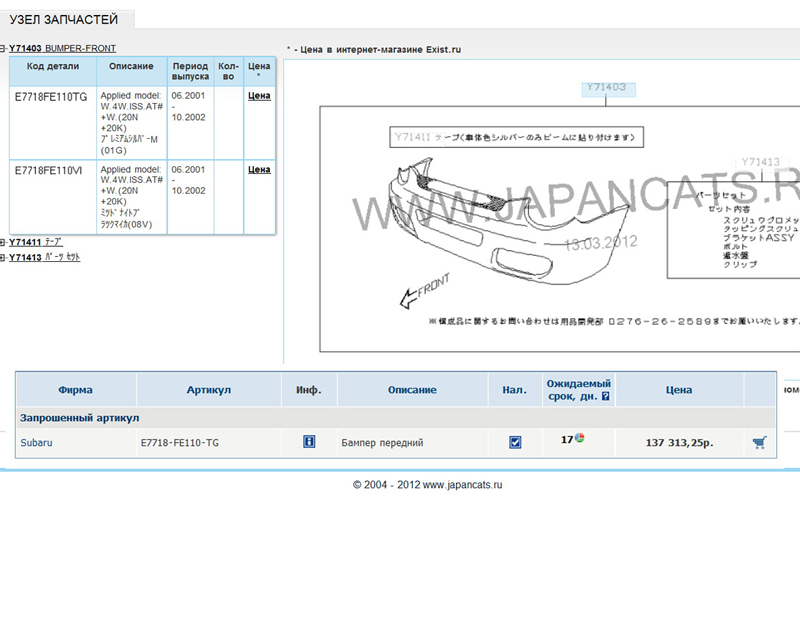Expand the Y71411 tree node

[3, 242]
